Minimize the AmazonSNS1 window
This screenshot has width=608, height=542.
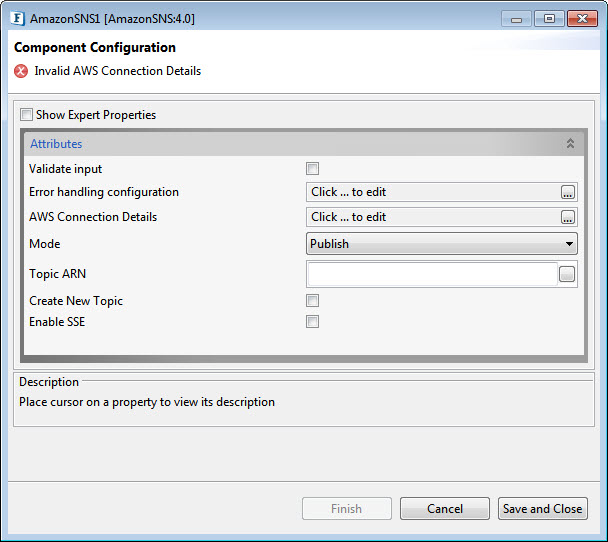click(x=516, y=19)
